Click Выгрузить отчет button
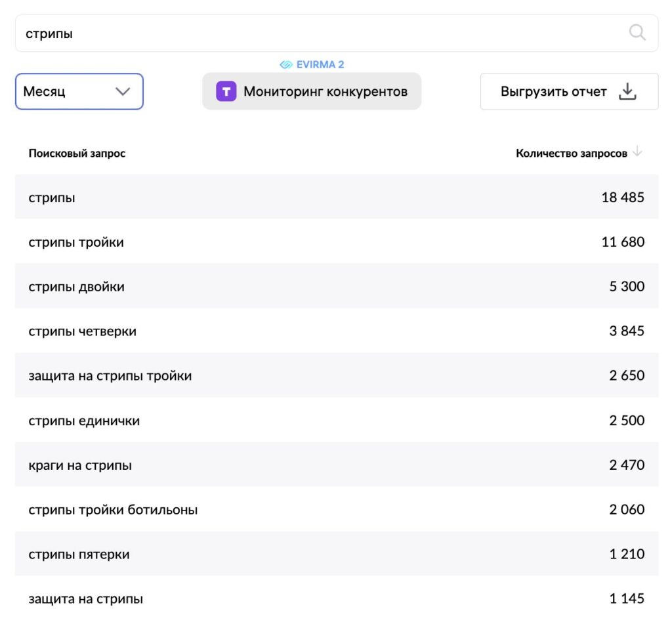Viewport: 672px width, 628px height. [569, 91]
